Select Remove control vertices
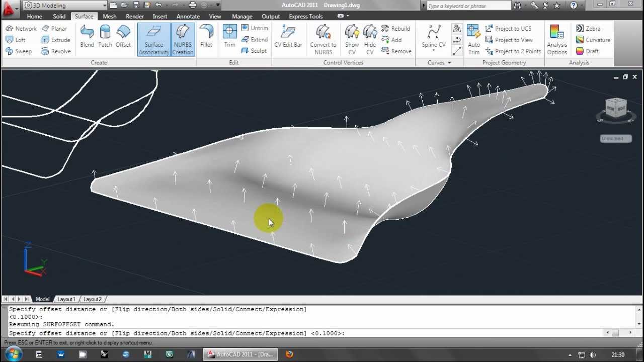 point(396,51)
